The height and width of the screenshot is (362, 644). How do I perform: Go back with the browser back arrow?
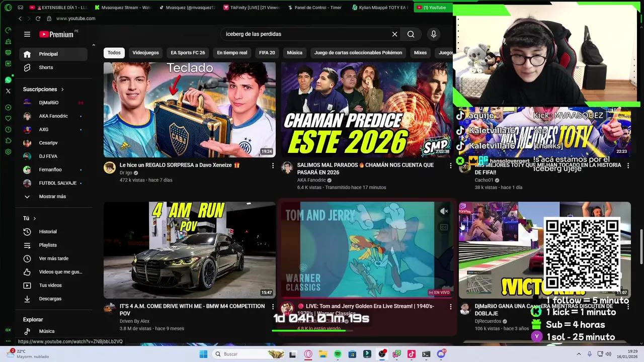tap(20, 19)
